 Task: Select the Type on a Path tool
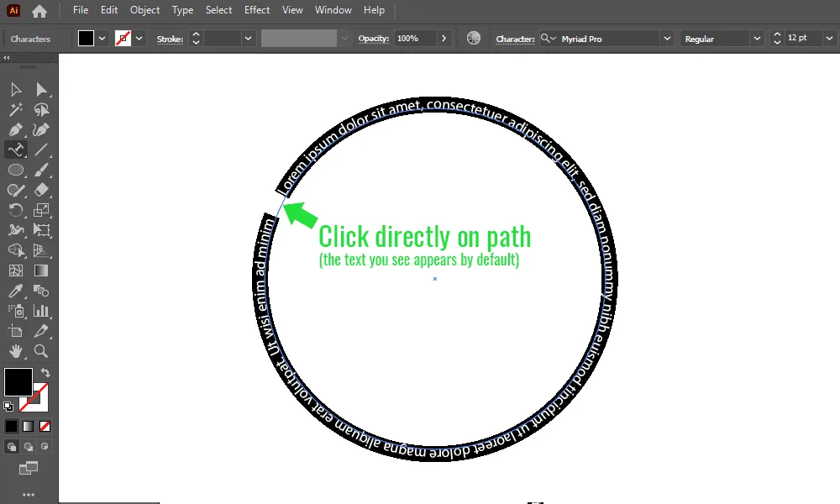coord(16,150)
